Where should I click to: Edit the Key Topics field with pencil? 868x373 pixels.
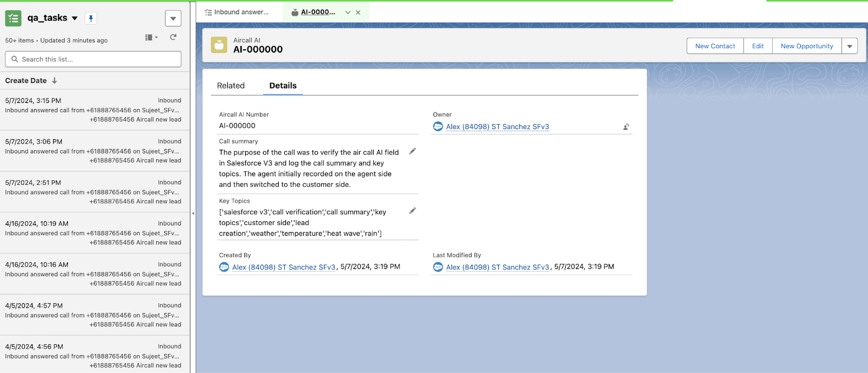tap(412, 211)
